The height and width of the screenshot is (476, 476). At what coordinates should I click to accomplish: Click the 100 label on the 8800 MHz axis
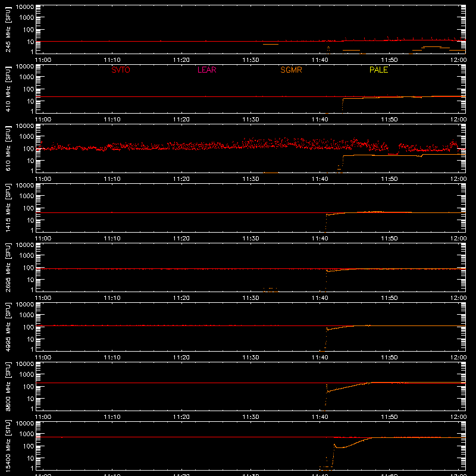(x=29, y=387)
